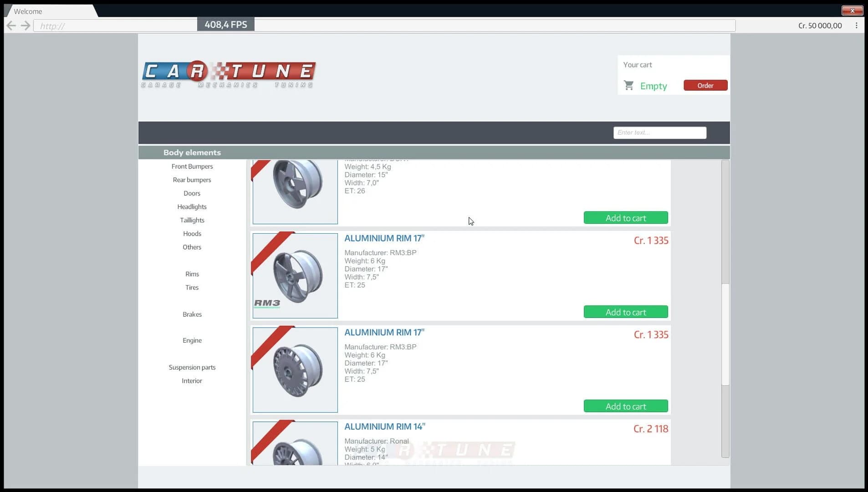
Task: Select the Suspension parts category
Action: coord(192,367)
